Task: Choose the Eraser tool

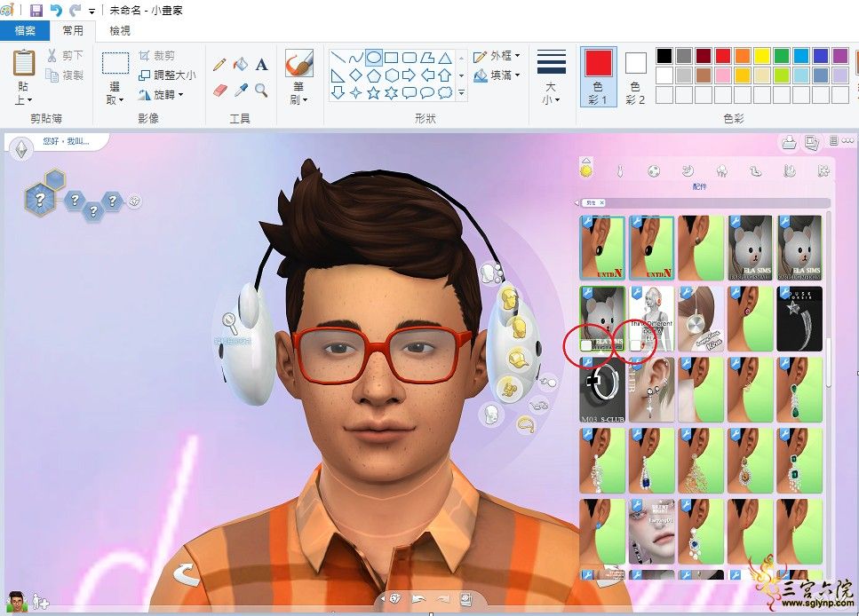Action: [219, 90]
